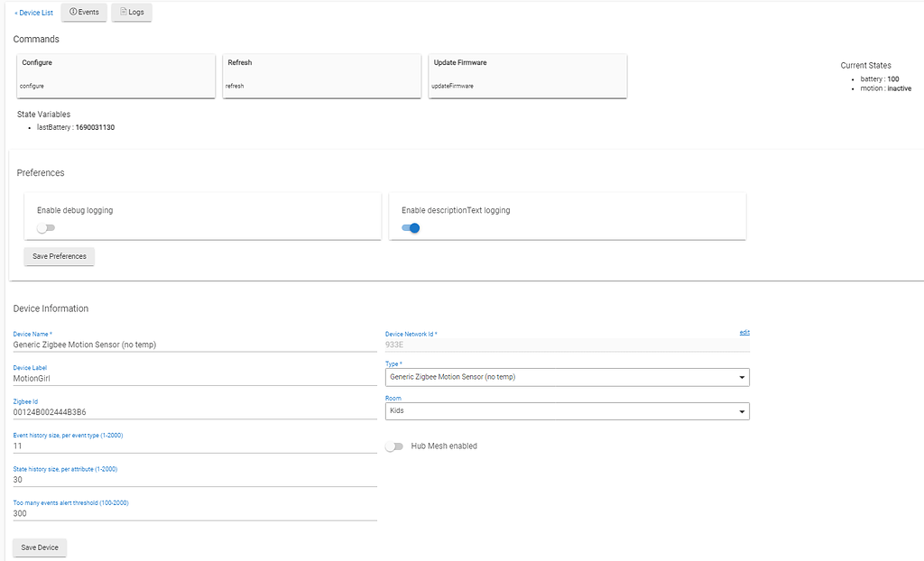Screen dimensions: 924x561
Task: Run the Refresh command
Action: (x=321, y=75)
